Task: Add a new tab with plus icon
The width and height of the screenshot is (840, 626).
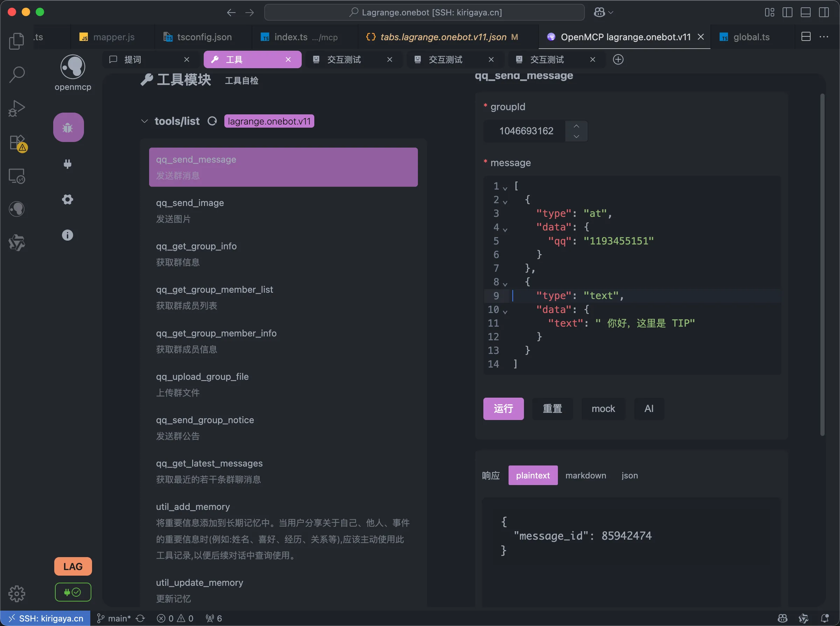Action: click(x=618, y=59)
